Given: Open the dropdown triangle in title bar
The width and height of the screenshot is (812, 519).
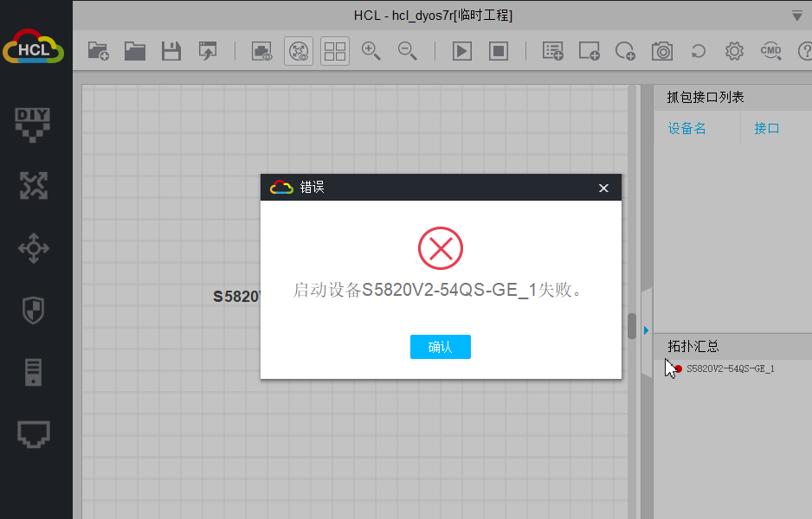Looking at the screenshot, I should click(x=797, y=16).
